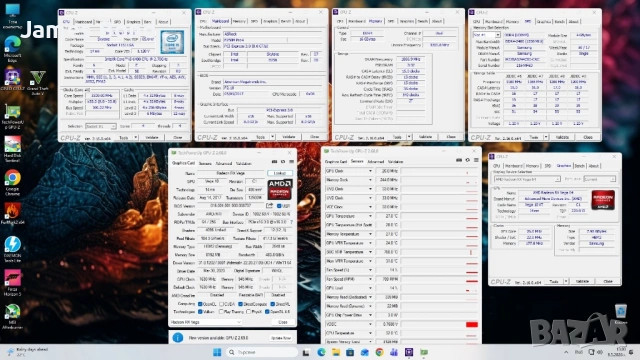Viewport: 640px width, 360px height.
Task: Click the taskbar search box
Action: pos(262,352)
